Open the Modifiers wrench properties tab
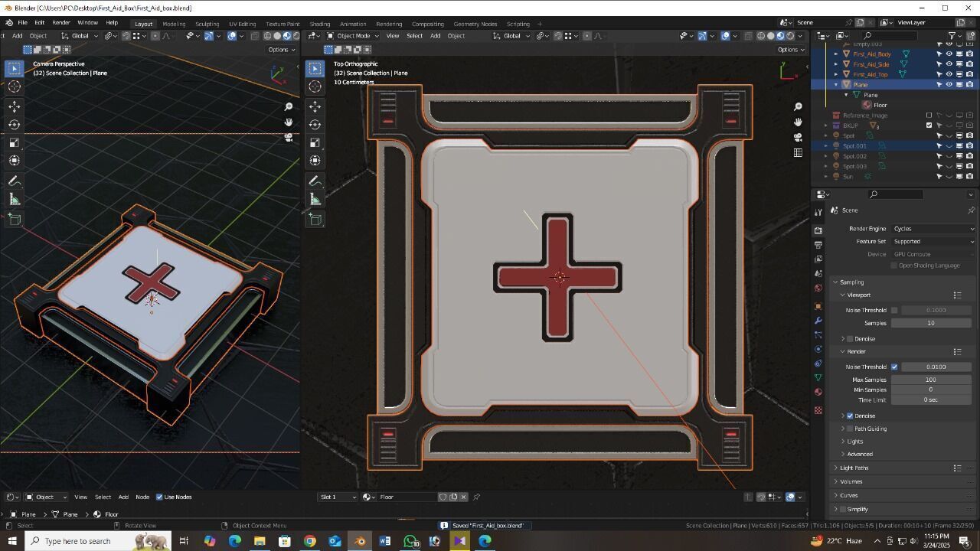This screenshot has height=551, width=980. 818,320
